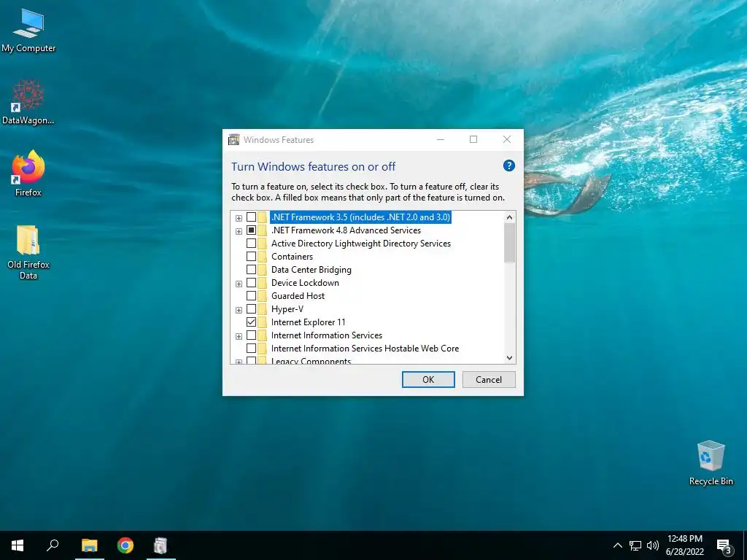The width and height of the screenshot is (747, 560).
Task: Dismiss the dialog with Cancel
Action: pos(489,379)
